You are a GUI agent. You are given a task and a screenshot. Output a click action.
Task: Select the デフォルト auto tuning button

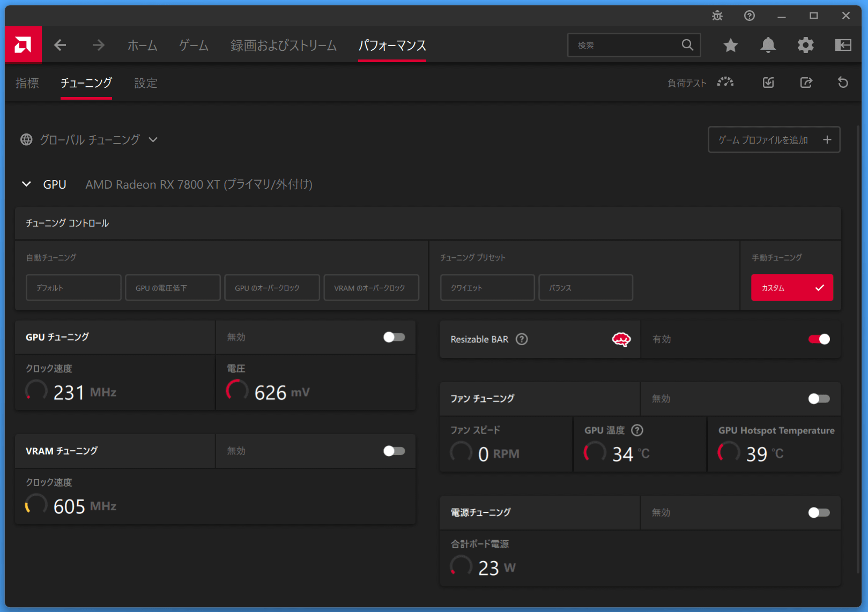click(x=73, y=288)
